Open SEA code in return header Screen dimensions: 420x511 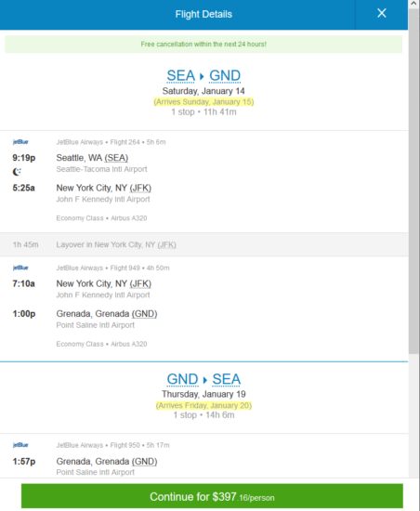click(x=227, y=379)
